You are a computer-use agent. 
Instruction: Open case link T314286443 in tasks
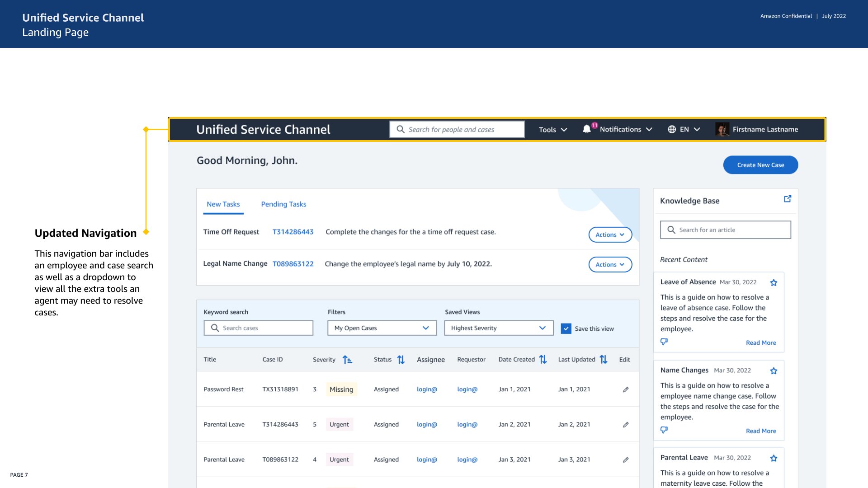(x=293, y=232)
